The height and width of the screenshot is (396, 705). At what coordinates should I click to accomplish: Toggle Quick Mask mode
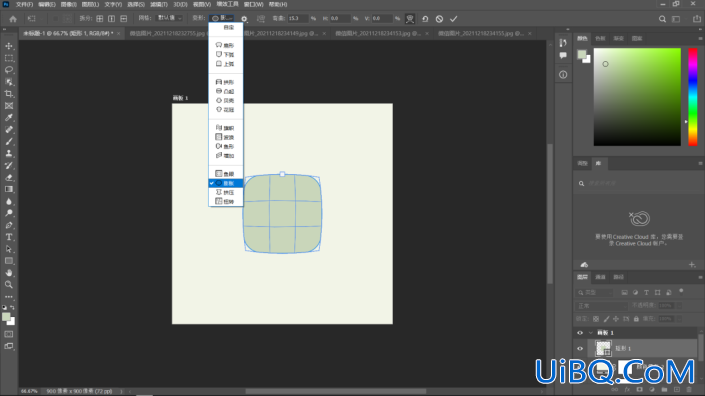coord(9,334)
